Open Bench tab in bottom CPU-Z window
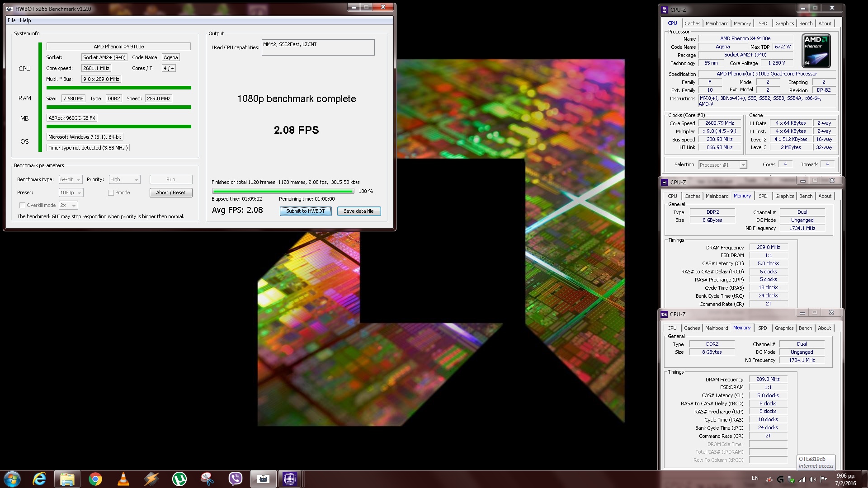The width and height of the screenshot is (868, 488). point(805,328)
